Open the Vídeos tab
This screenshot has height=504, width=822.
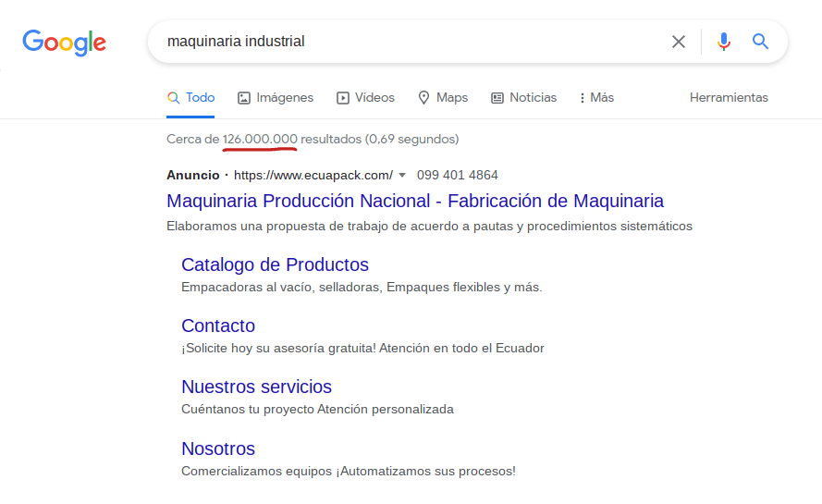tap(365, 97)
